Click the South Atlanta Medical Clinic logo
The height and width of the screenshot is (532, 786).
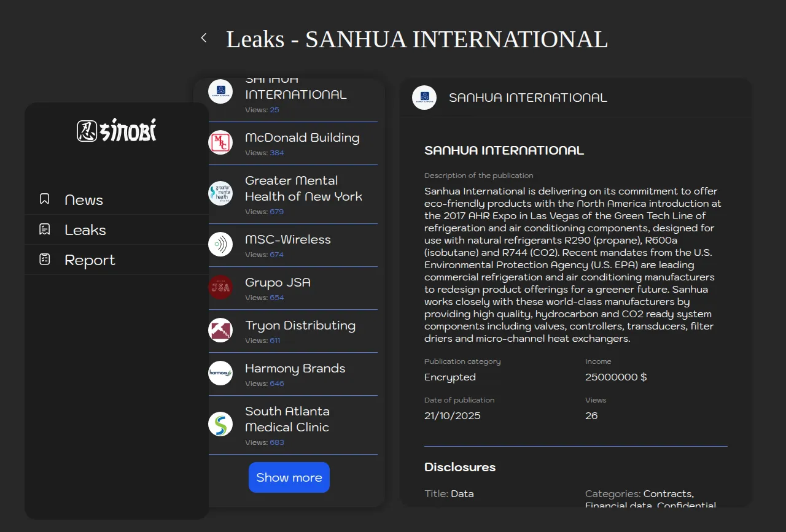pyautogui.click(x=220, y=424)
